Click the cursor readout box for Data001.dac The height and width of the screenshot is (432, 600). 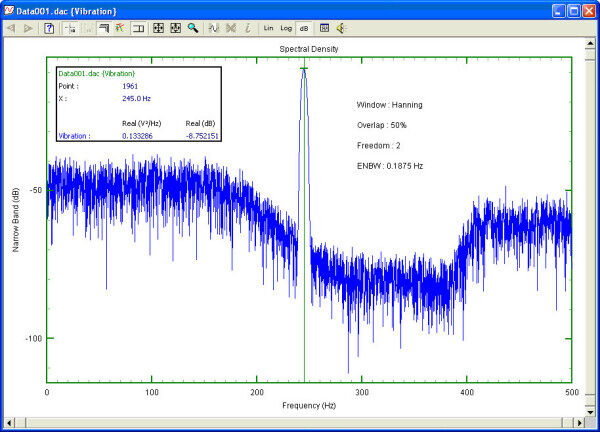[139, 105]
